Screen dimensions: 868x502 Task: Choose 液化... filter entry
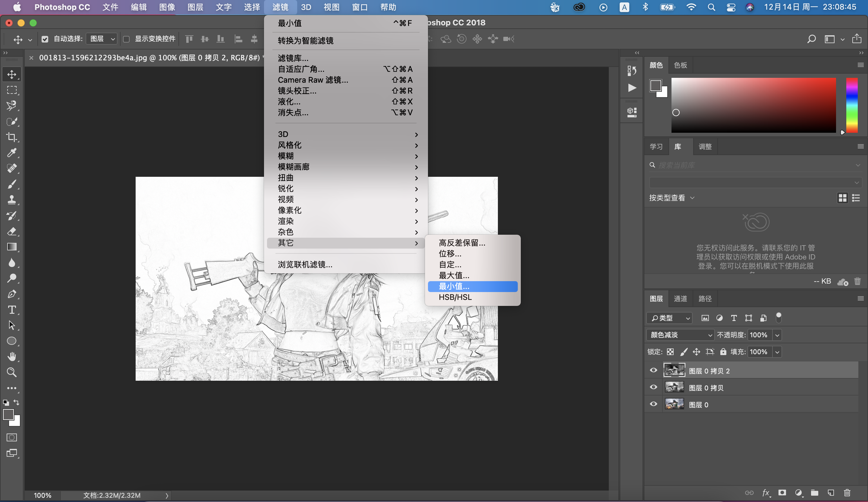coord(346,102)
